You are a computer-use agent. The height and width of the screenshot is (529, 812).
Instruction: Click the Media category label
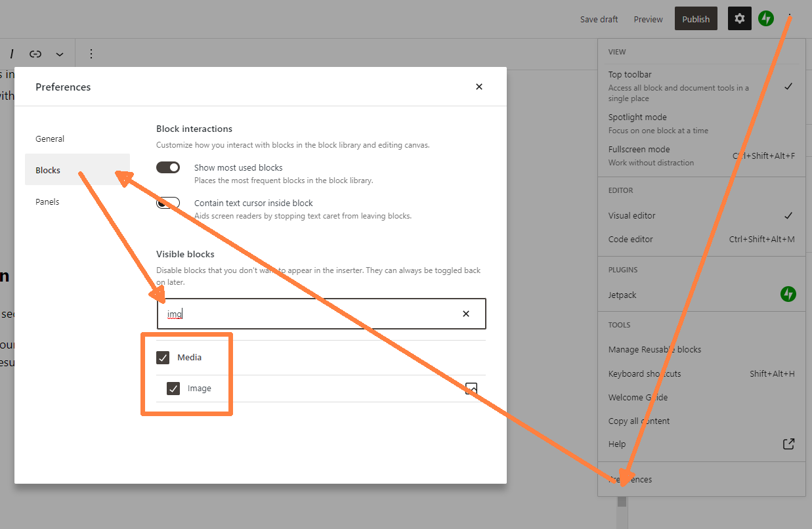pos(189,358)
